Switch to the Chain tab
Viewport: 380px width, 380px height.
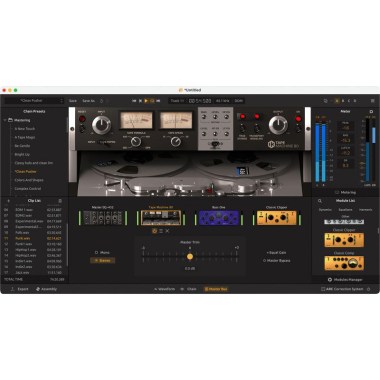pos(188,289)
